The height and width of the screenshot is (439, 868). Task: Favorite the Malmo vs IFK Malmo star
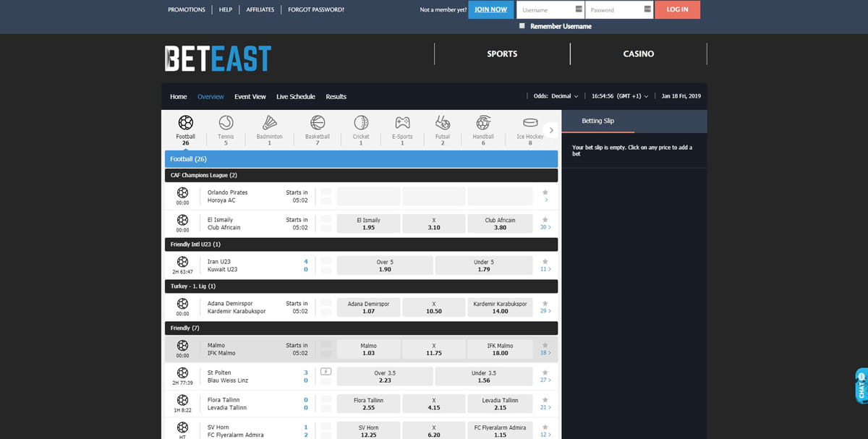(x=545, y=346)
